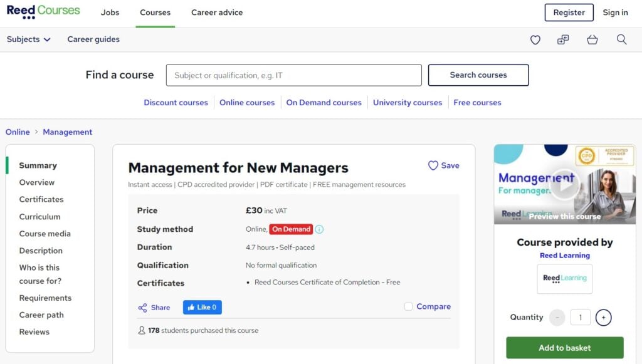642x364 pixels.
Task: Open the favourites heart icon in header
Action: pos(535,39)
